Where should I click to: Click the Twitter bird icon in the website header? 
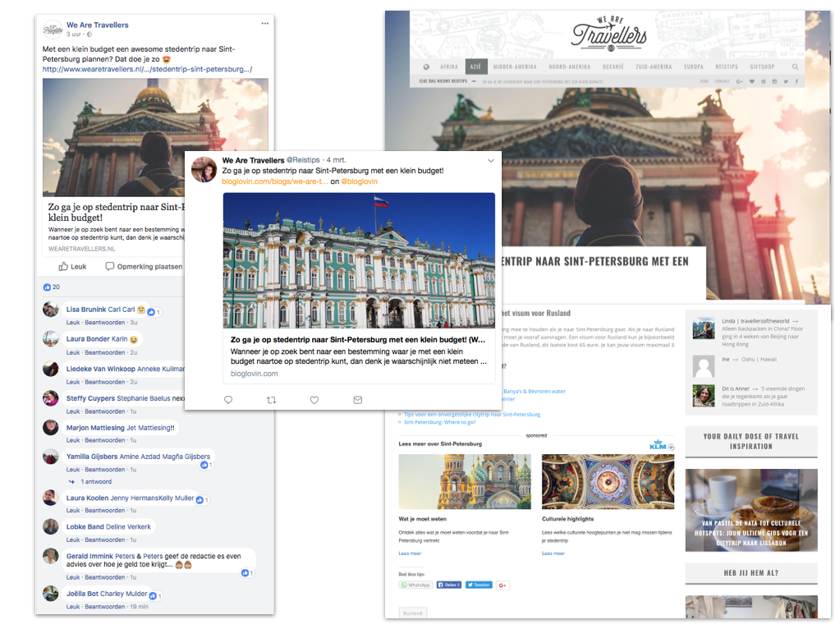(x=786, y=81)
